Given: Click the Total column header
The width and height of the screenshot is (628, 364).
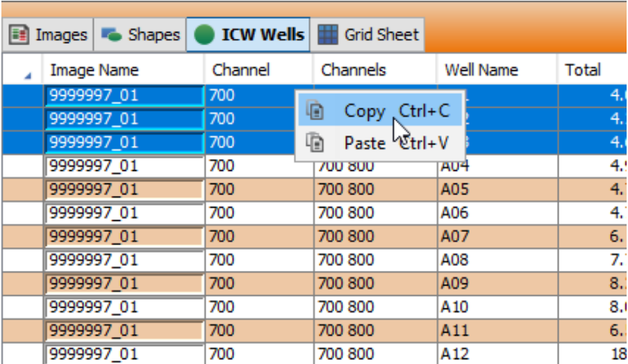Looking at the screenshot, I should click(593, 70).
